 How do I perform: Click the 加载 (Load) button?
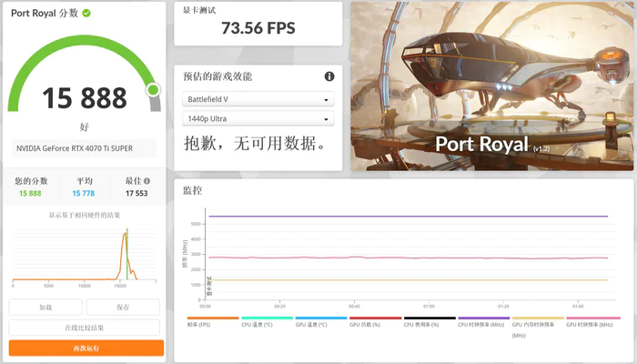(45, 308)
